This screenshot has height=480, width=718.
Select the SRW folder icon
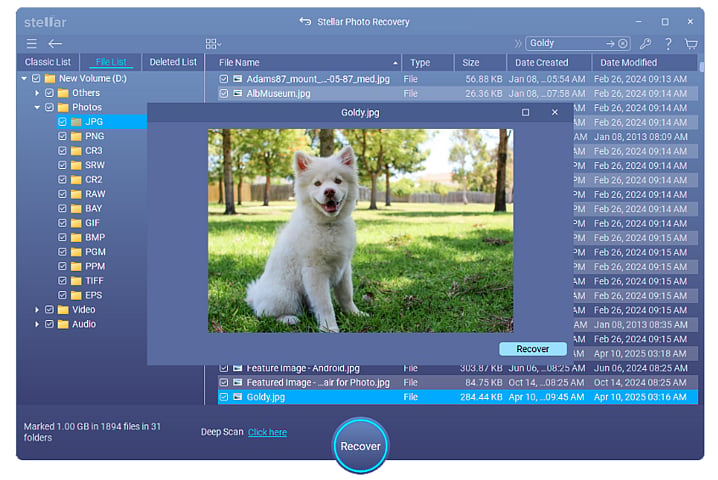pyautogui.click(x=76, y=165)
